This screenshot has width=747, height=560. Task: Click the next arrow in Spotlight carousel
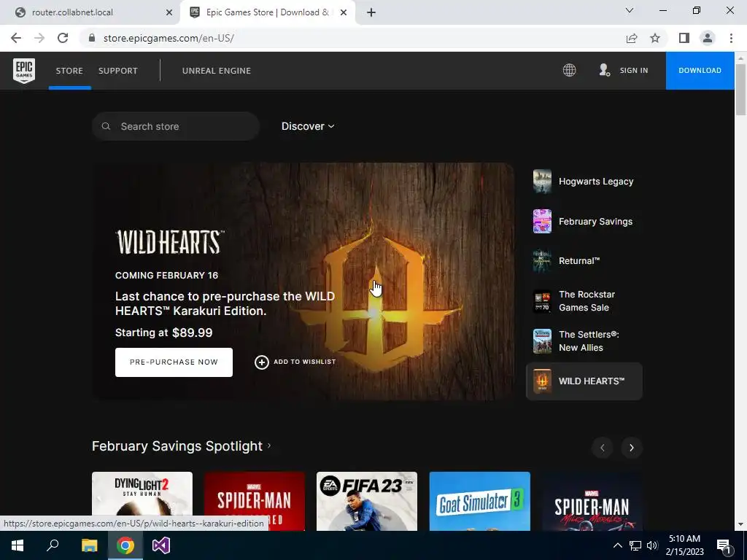point(632,448)
